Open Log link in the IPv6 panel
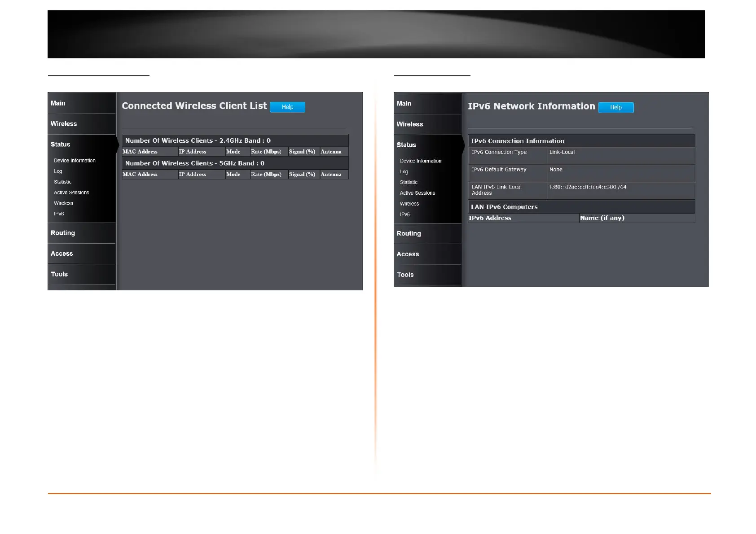The height and width of the screenshot is (534, 756). click(404, 172)
